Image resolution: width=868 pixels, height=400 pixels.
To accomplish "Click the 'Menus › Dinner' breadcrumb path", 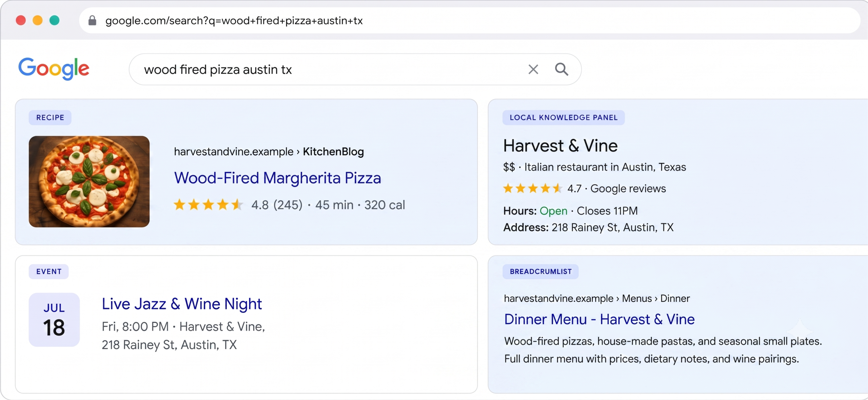I will pos(656,298).
